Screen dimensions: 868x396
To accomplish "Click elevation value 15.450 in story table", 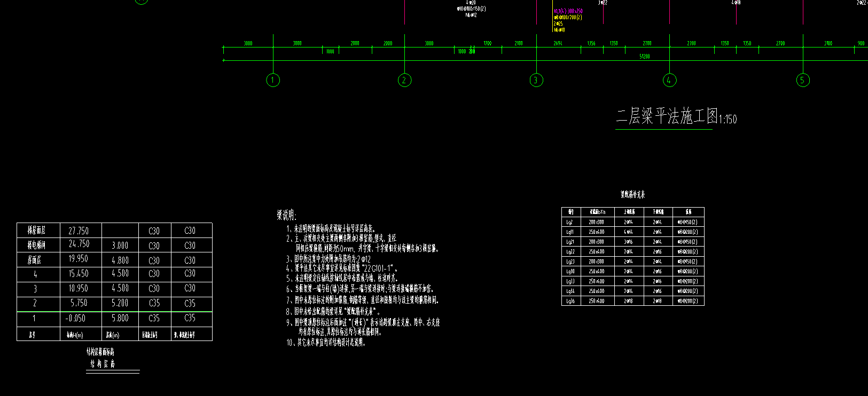I will (x=79, y=273).
